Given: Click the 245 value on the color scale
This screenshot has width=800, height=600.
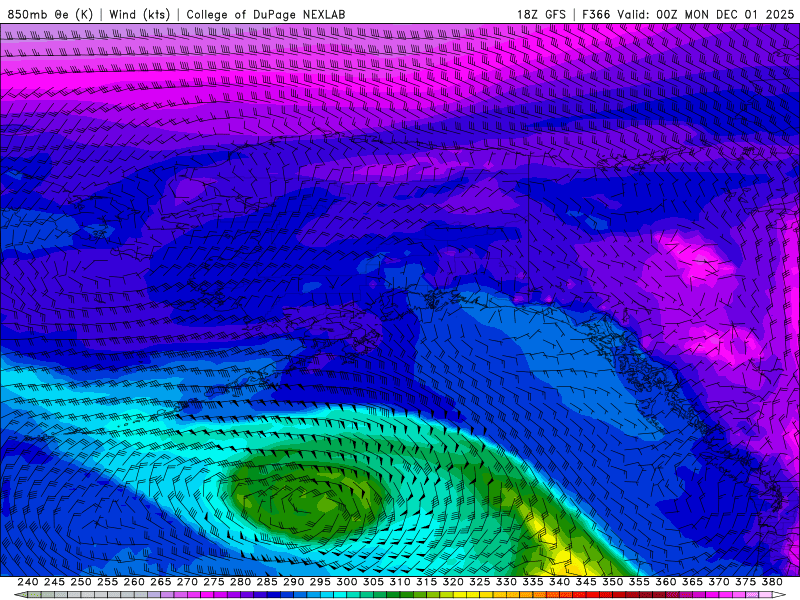Looking at the screenshot, I should (x=54, y=582).
